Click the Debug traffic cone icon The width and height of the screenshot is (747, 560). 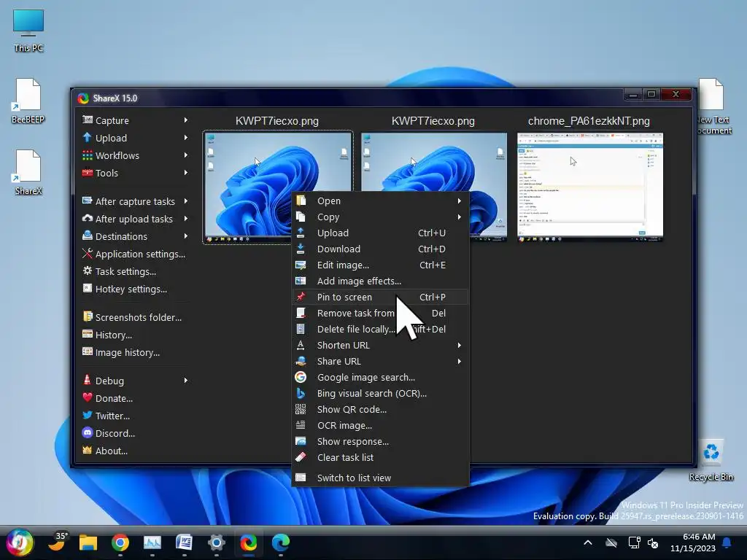(88, 380)
